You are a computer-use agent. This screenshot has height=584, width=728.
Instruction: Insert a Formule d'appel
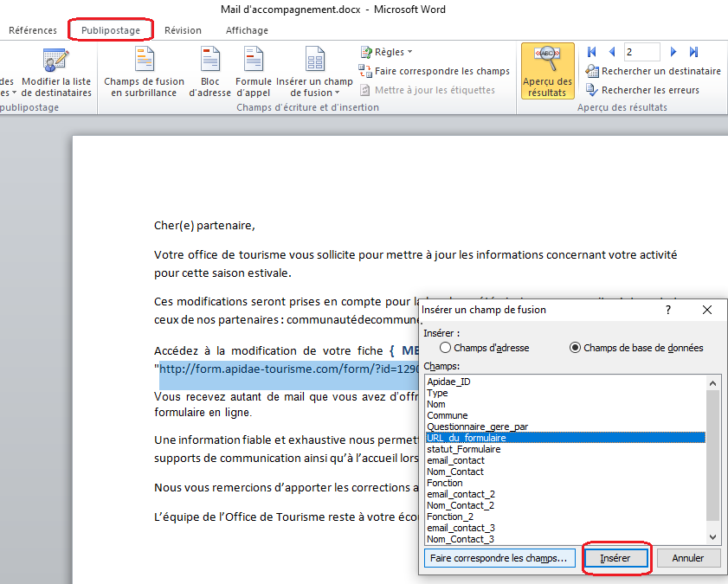point(254,72)
